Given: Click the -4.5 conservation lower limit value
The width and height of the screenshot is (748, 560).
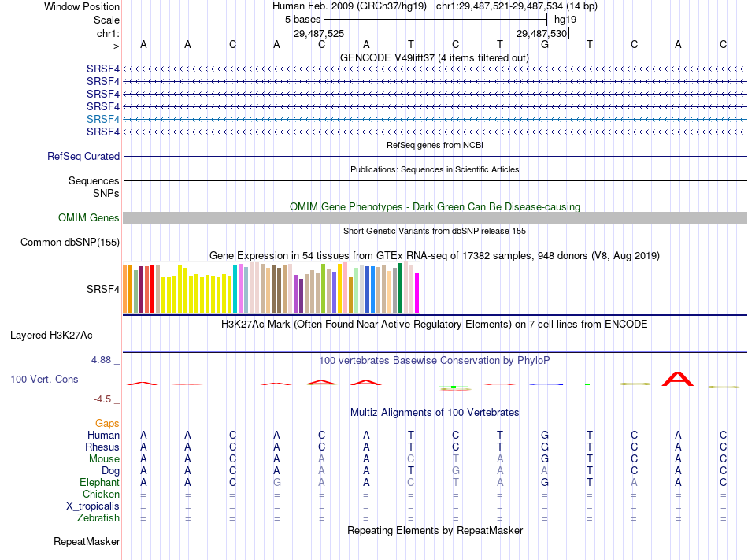Looking at the screenshot, I should 102,399.
